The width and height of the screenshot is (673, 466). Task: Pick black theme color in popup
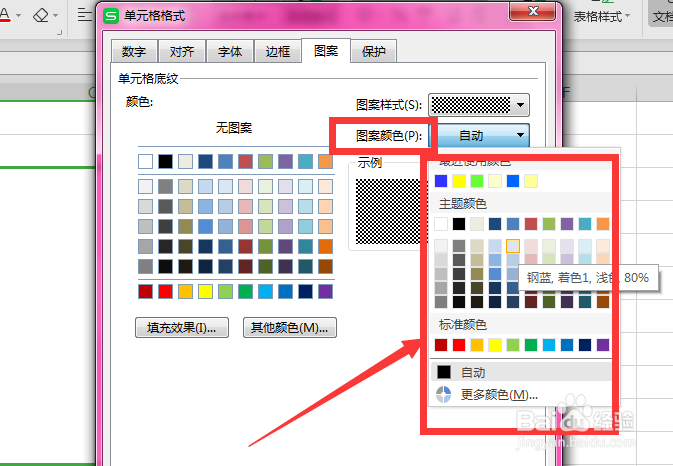pyautogui.click(x=459, y=224)
